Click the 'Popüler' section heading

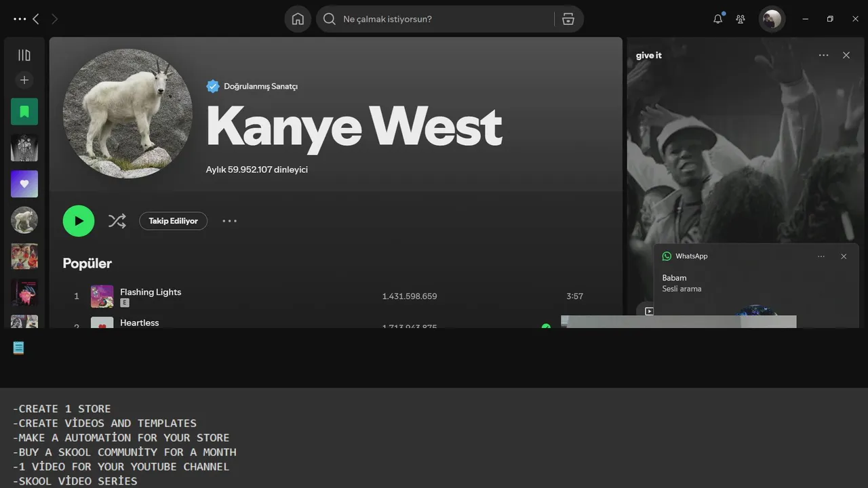click(87, 263)
